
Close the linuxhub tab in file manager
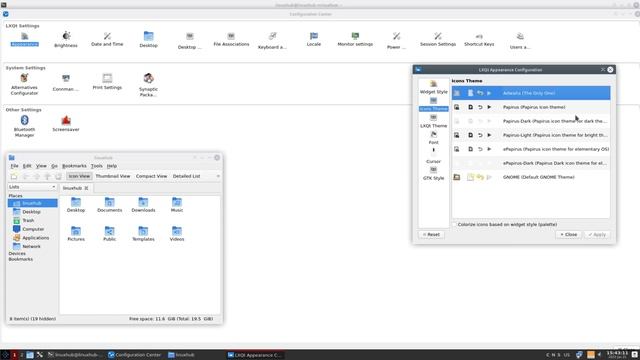tap(86, 188)
